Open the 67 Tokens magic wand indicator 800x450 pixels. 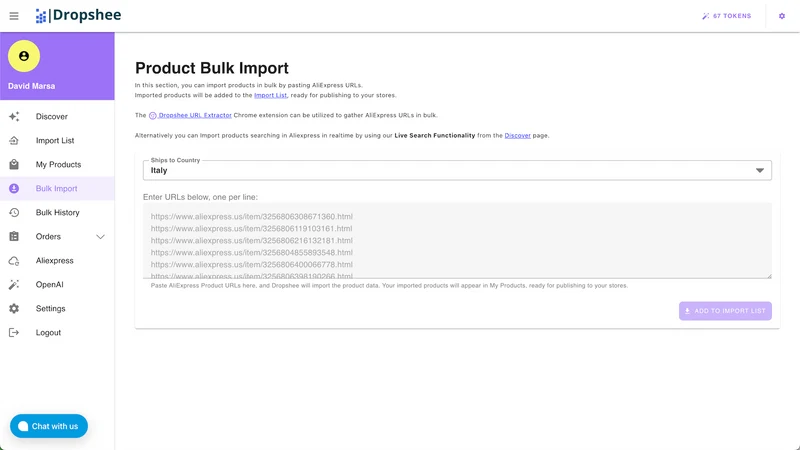(727, 16)
